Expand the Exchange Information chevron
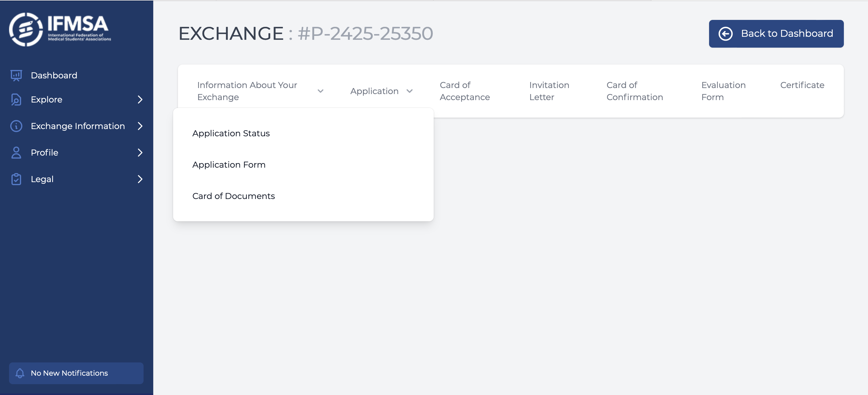Screen dimensions: 868x395 (140, 126)
